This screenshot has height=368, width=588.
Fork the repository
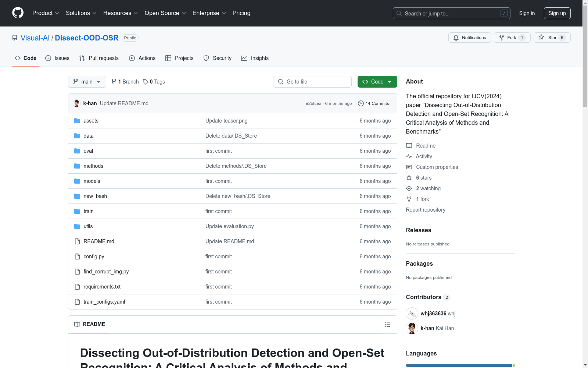(512, 38)
